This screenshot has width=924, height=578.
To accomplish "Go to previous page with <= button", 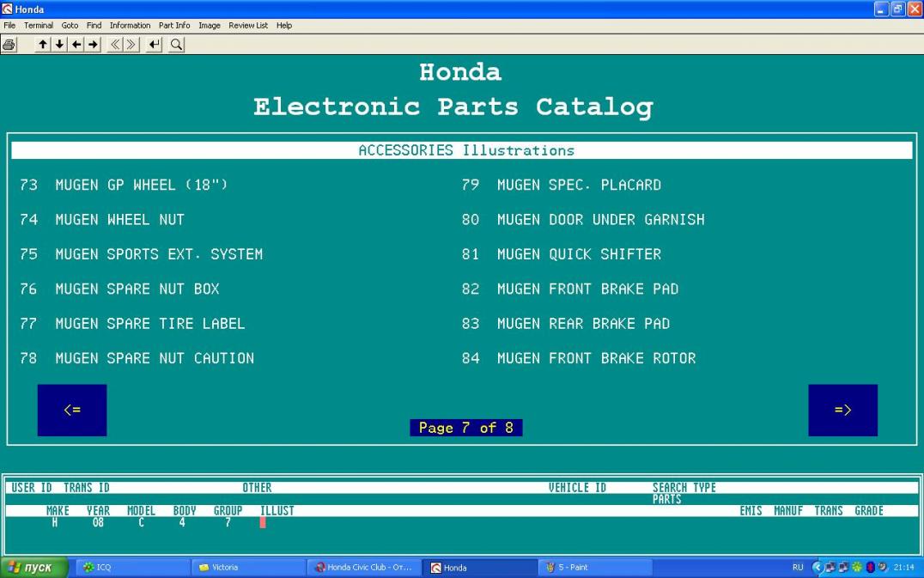I will [72, 410].
